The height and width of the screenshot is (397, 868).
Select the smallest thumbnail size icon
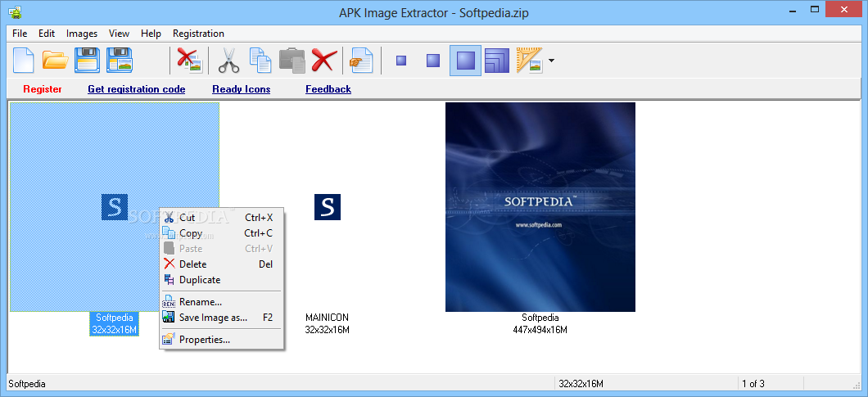(401, 61)
